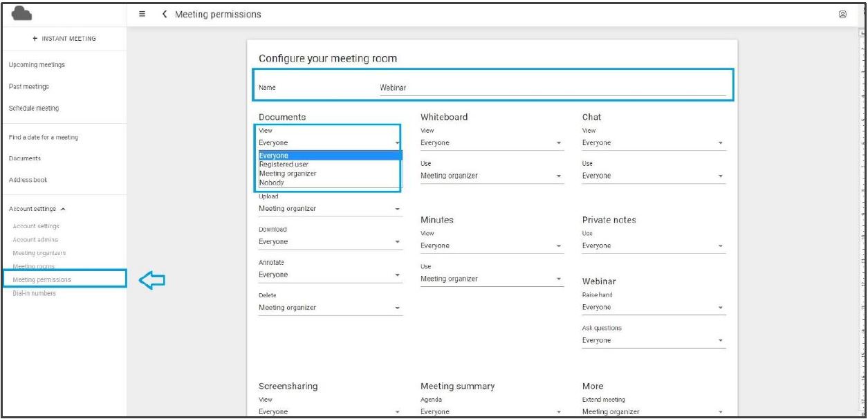Viewport: 868px width, 419px height.
Task: Choose 'Nobody' option in Documents View list
Action: click(x=271, y=183)
